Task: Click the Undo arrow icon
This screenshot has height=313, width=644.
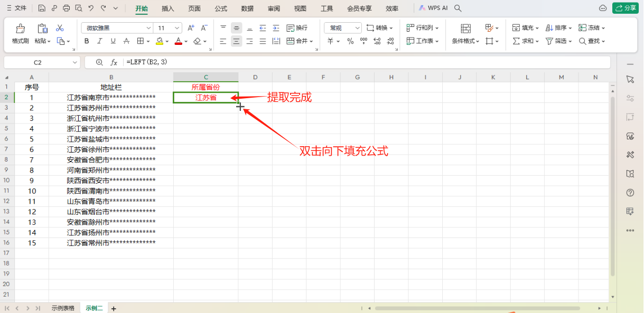Action: coord(91,8)
